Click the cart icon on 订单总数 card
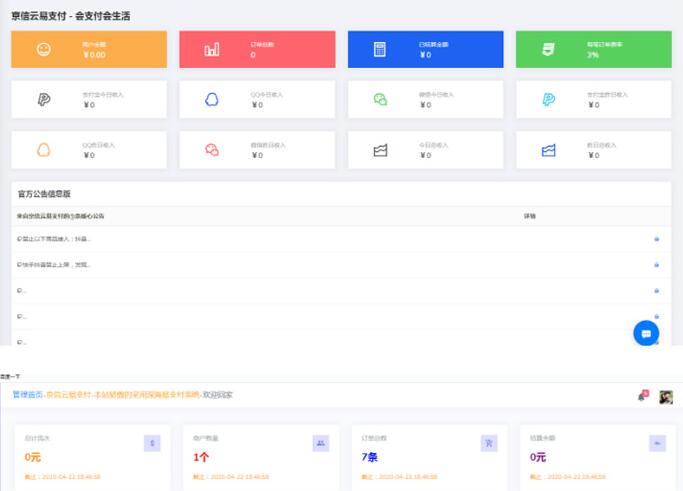Screen dimensions: 683x491 [x=489, y=443]
